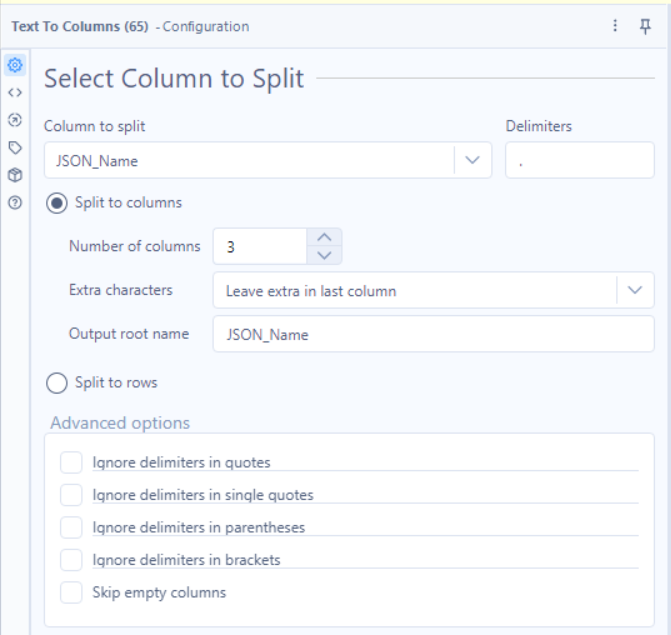This screenshot has height=635, width=671.
Task: Switch to the XML view icon
Action: point(14,90)
